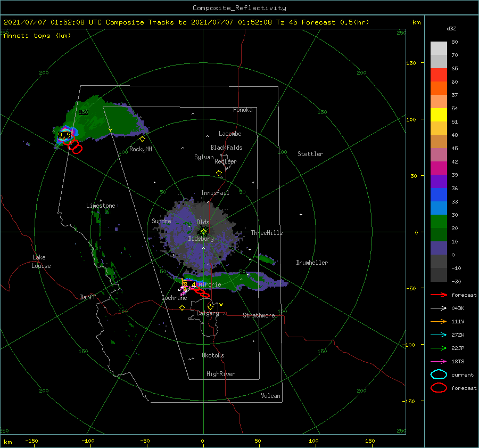This screenshot has height=448, width=479.
Task: Click the Forecast 0.5(hr) header text
Action: click(x=335, y=22)
